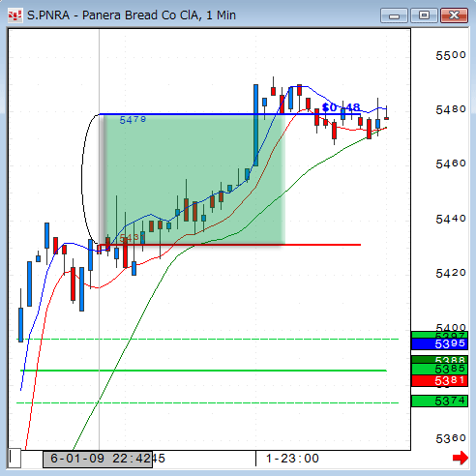Click the 5420 price scale label
This screenshot has width=476, height=476.
coord(451,273)
